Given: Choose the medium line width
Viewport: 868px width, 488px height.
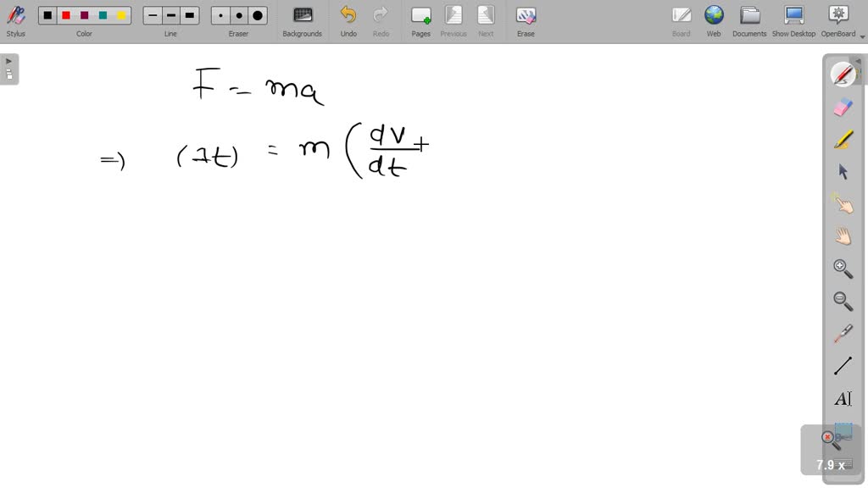Looking at the screenshot, I should pos(170,14).
